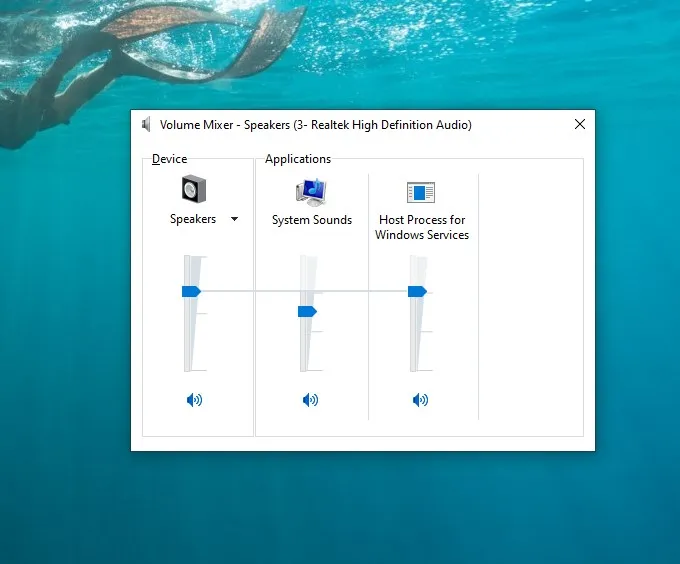The image size is (680, 564).
Task: Click the System Sounds text label
Action: point(312,220)
